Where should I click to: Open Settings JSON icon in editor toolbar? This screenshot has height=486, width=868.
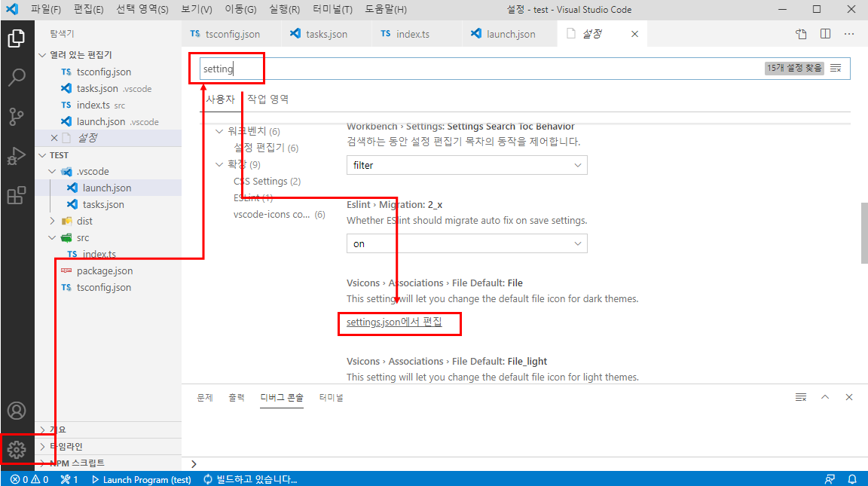801,34
